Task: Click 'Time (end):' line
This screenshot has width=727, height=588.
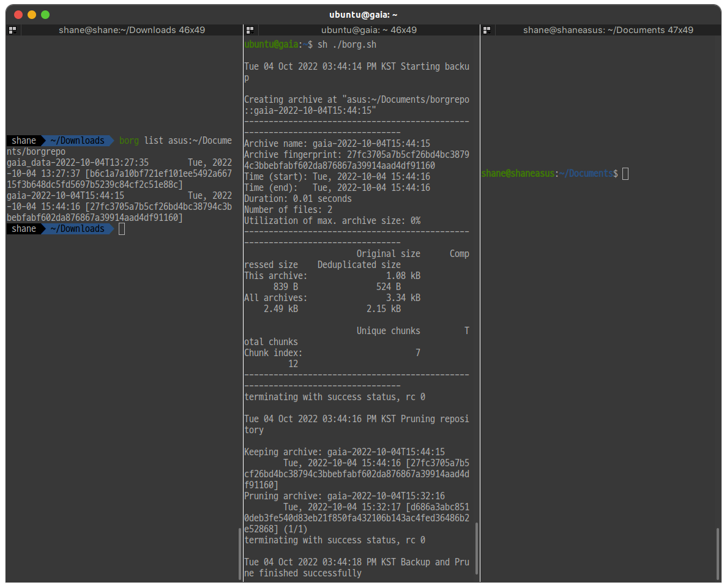Action: coord(337,188)
